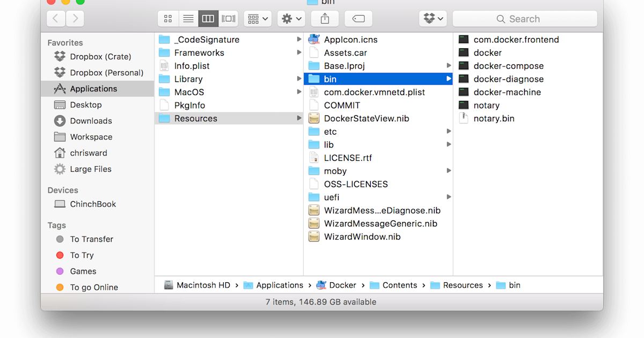Select Applications in the sidebar
Viewport: 644px width, 338px height.
pyautogui.click(x=98, y=89)
